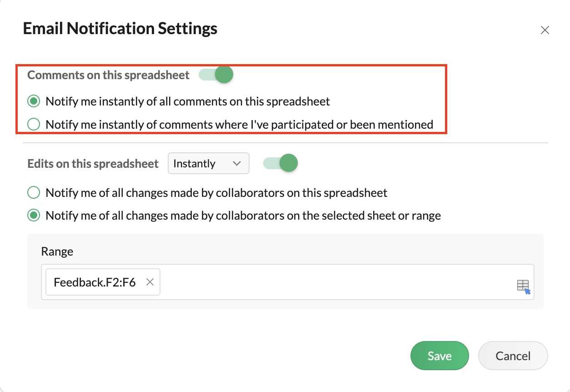This screenshot has width=570, height=392.
Task: Click the 'Edits on this spreadsheet' label
Action: pyautogui.click(x=93, y=164)
